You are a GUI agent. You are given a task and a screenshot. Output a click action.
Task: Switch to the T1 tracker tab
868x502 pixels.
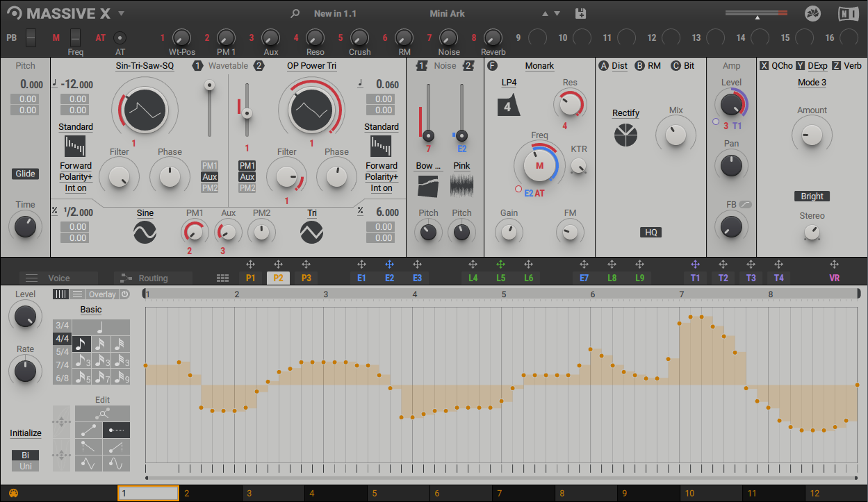(695, 278)
